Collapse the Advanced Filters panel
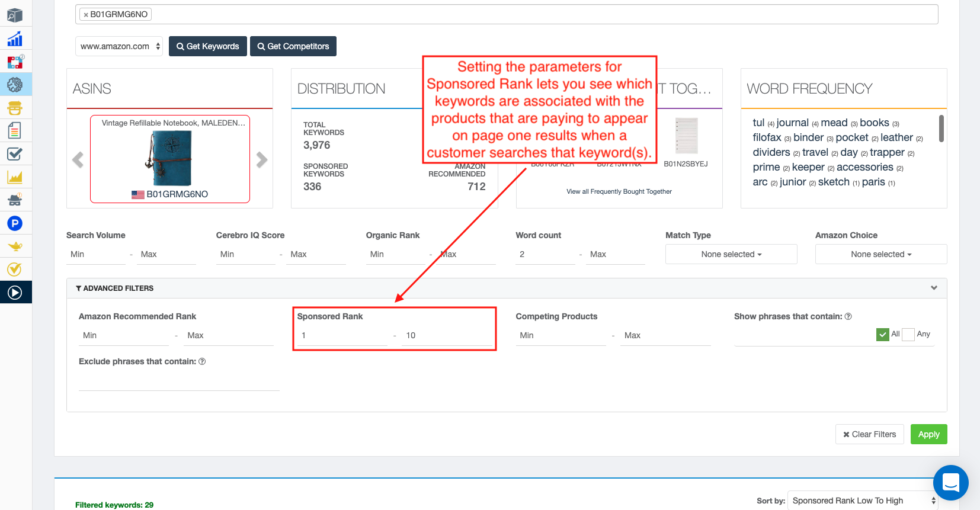This screenshot has width=980, height=510. [934, 288]
